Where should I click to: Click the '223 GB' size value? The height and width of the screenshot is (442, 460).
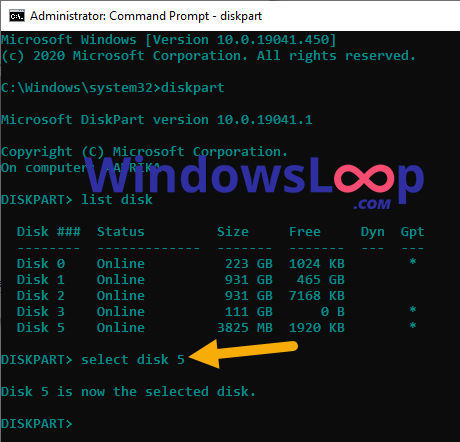(x=249, y=264)
